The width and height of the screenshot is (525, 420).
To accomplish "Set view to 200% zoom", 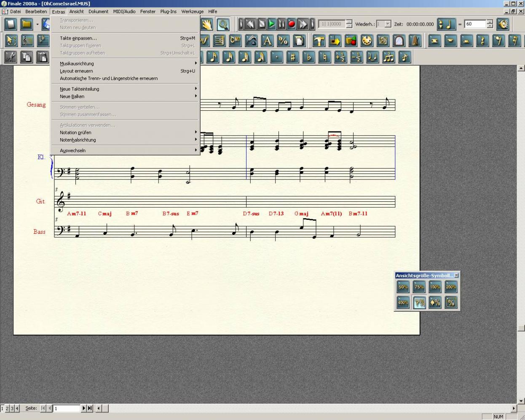I will pyautogui.click(x=451, y=287).
